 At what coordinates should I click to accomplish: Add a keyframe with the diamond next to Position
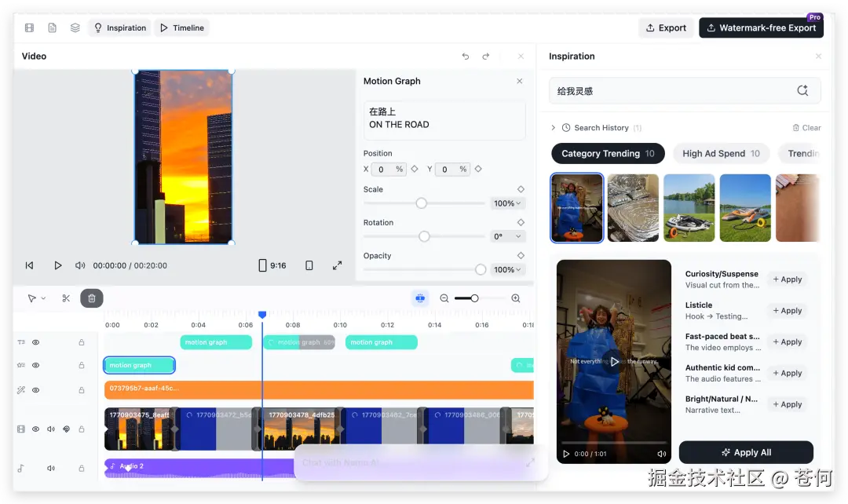pos(414,169)
